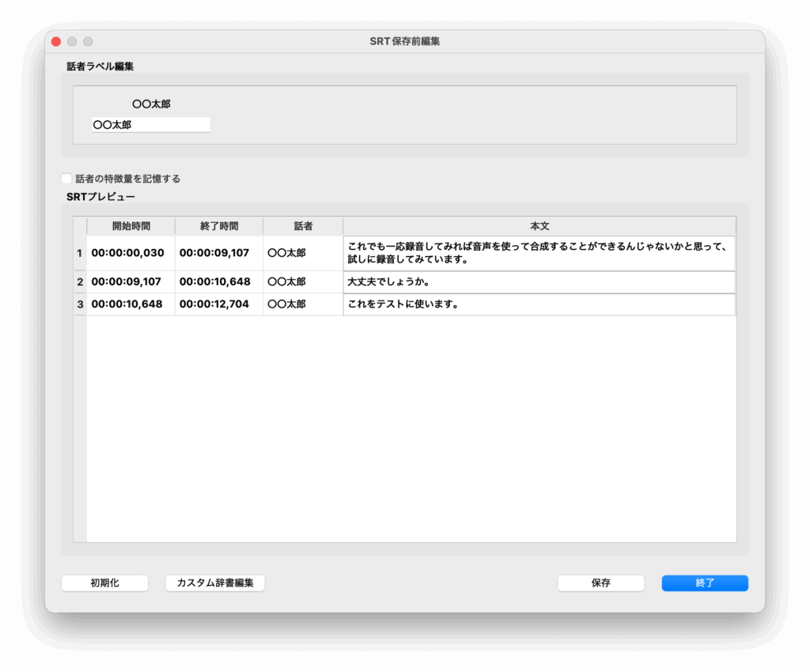
Task: Select row 2 by its row number
Action: (80, 282)
